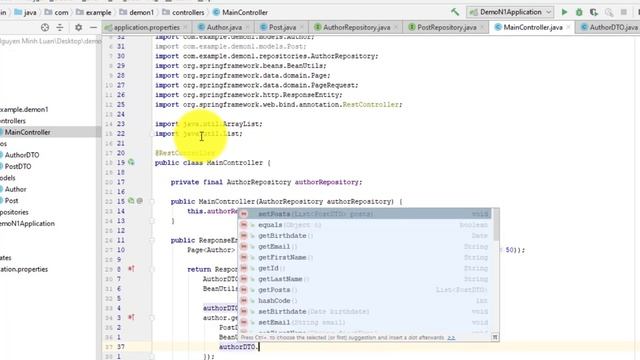Hide the project panel with minus icon
Screen dimensions: 640x360
click(93, 27)
